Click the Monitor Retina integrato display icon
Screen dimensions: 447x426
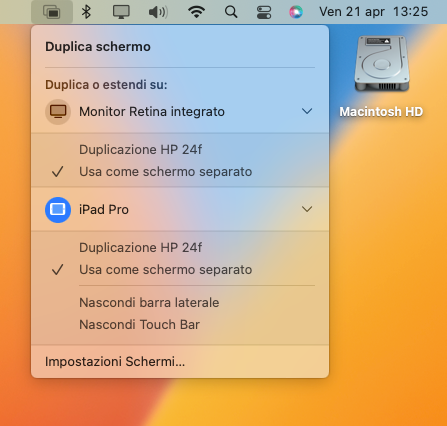[x=58, y=111]
